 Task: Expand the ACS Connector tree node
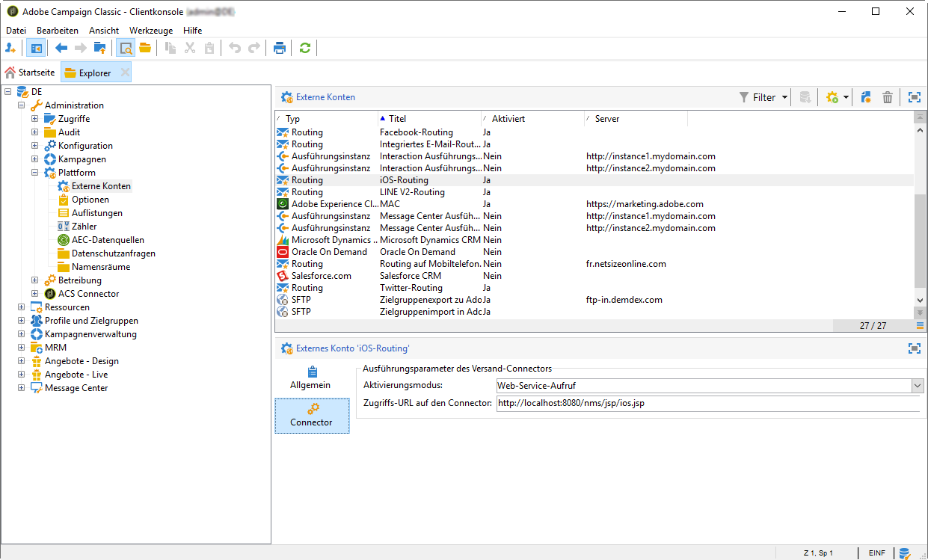click(x=34, y=294)
